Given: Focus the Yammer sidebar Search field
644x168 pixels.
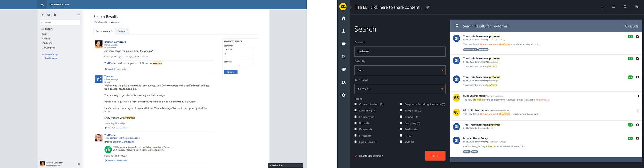Looking at the screenshot, I should [x=60, y=23].
